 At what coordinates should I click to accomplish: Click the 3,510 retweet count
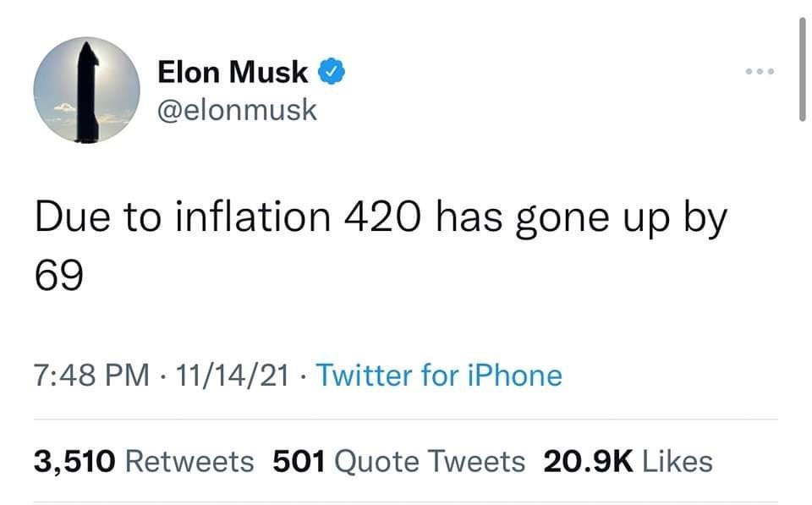[74, 462]
